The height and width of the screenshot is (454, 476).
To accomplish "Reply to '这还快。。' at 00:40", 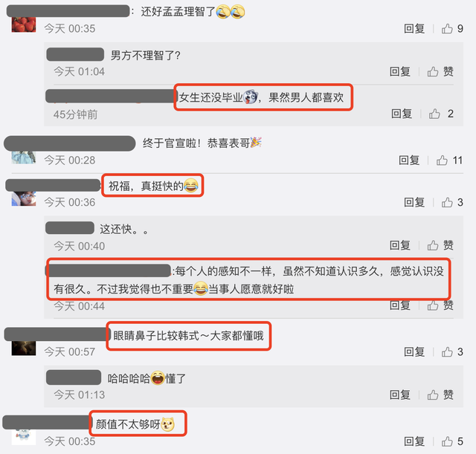I will (x=400, y=245).
